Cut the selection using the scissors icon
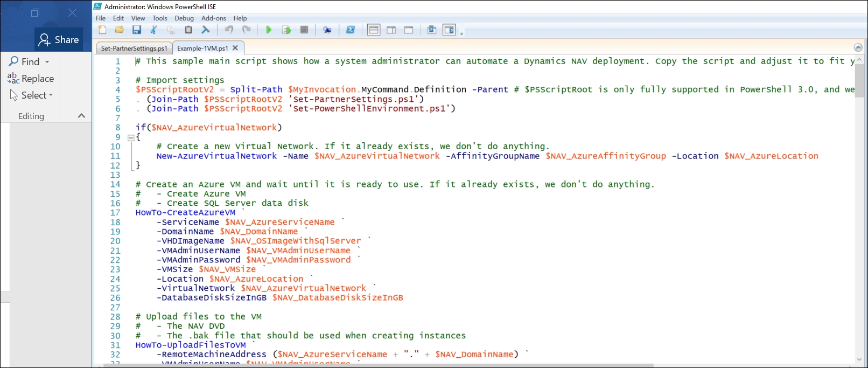This screenshot has width=868, height=368. [154, 30]
